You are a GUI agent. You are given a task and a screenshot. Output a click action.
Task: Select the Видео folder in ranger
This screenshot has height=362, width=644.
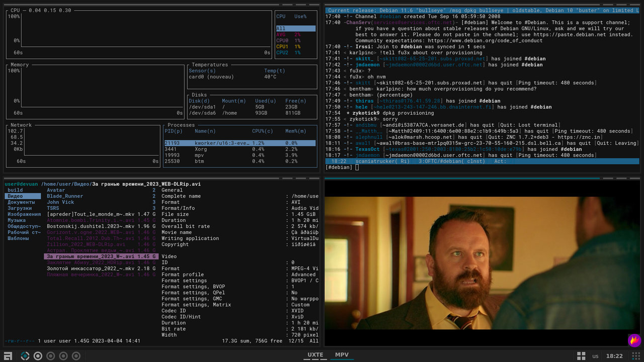click(x=23, y=196)
